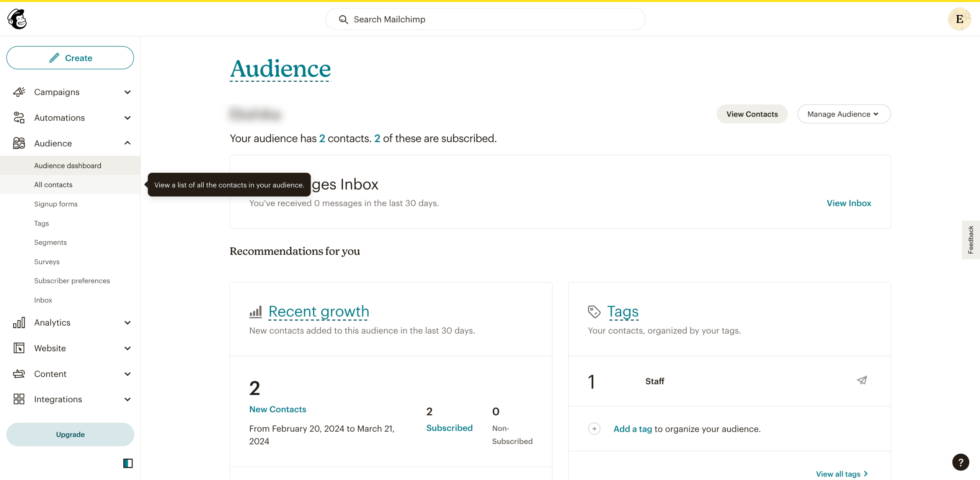980x480 pixels.
Task: Click the View Contacts button
Action: (x=752, y=114)
